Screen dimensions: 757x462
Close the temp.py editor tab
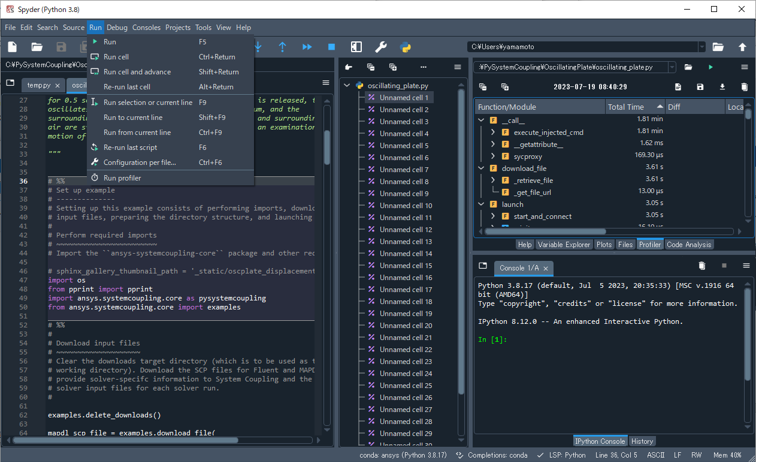tap(57, 86)
